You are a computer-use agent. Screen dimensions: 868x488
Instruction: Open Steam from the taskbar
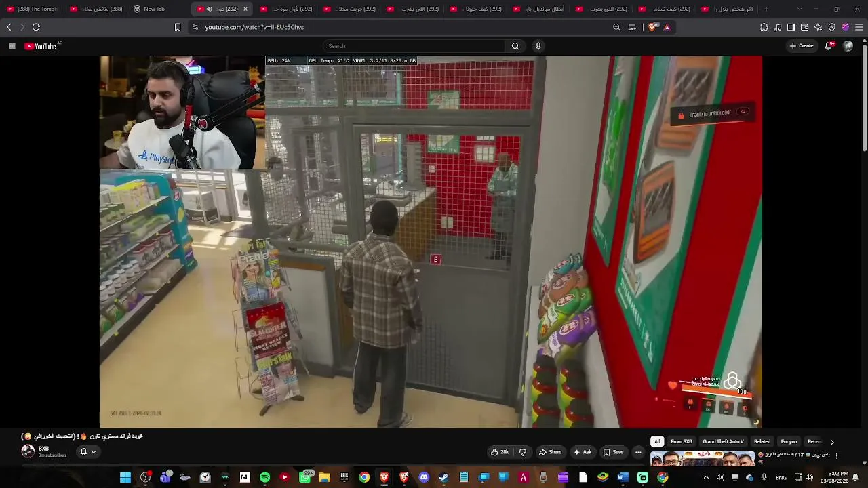(443, 478)
